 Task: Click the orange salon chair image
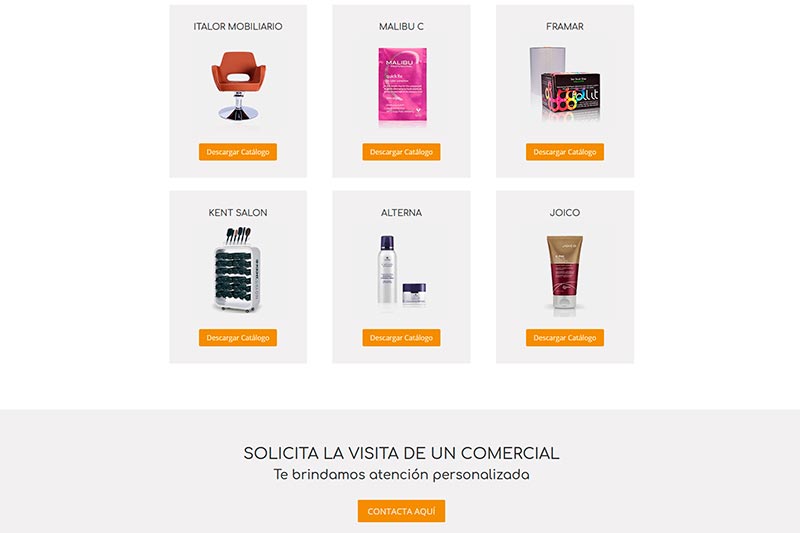tap(238, 86)
